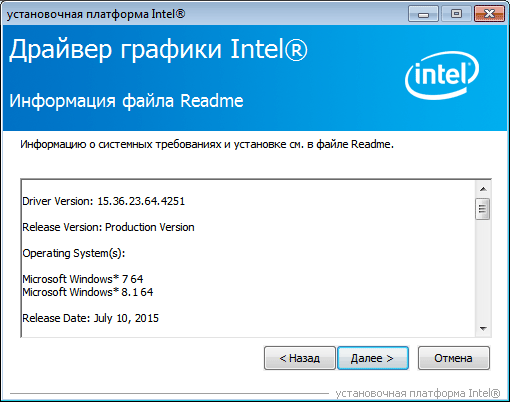
Task: Click the Microsoft Windows* 7 64 line
Action: [x=83, y=279]
